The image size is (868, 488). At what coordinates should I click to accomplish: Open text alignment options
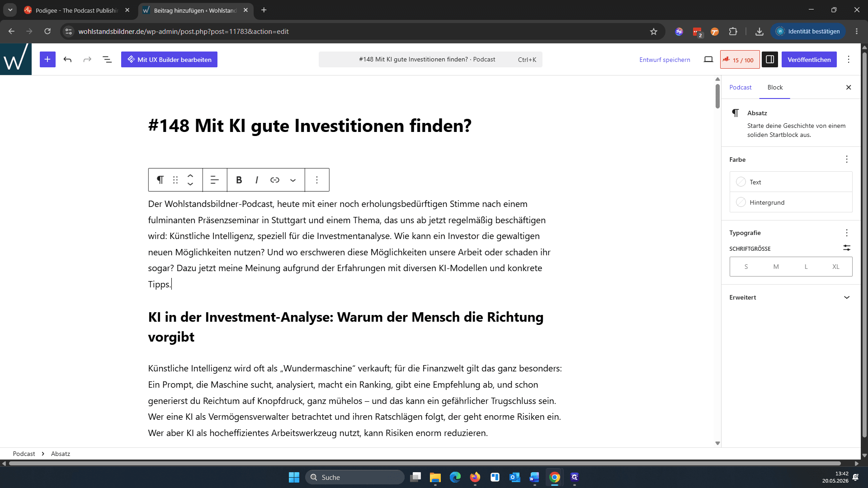215,180
